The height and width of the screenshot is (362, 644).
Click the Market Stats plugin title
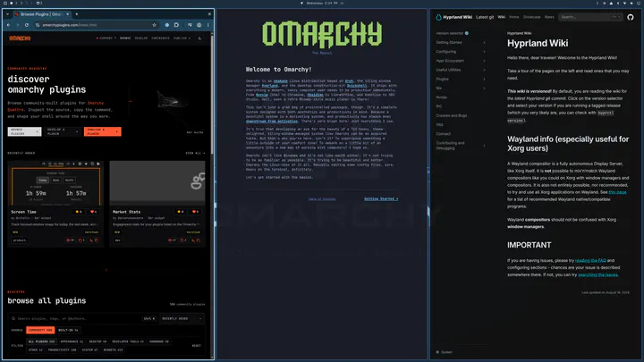pos(126,212)
